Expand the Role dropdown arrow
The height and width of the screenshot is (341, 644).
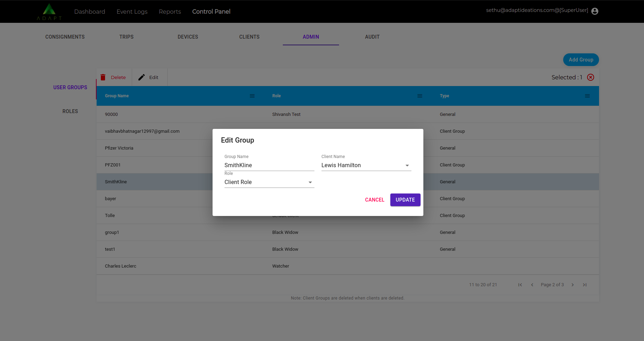coord(310,182)
